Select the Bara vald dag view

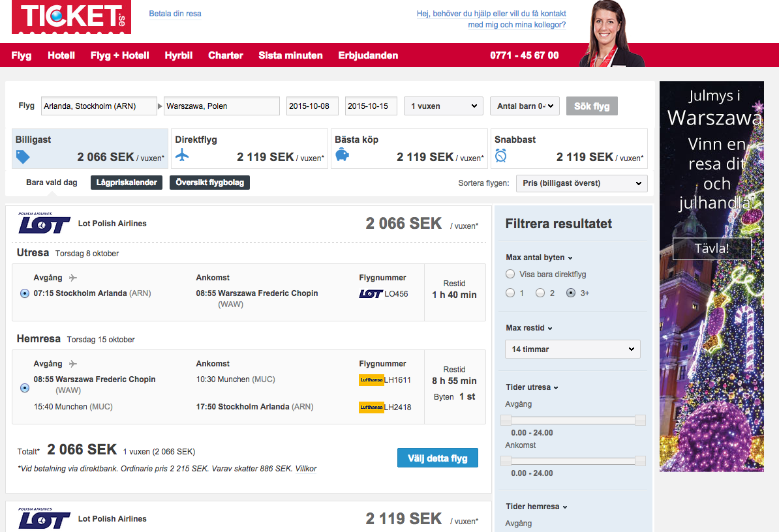click(52, 183)
